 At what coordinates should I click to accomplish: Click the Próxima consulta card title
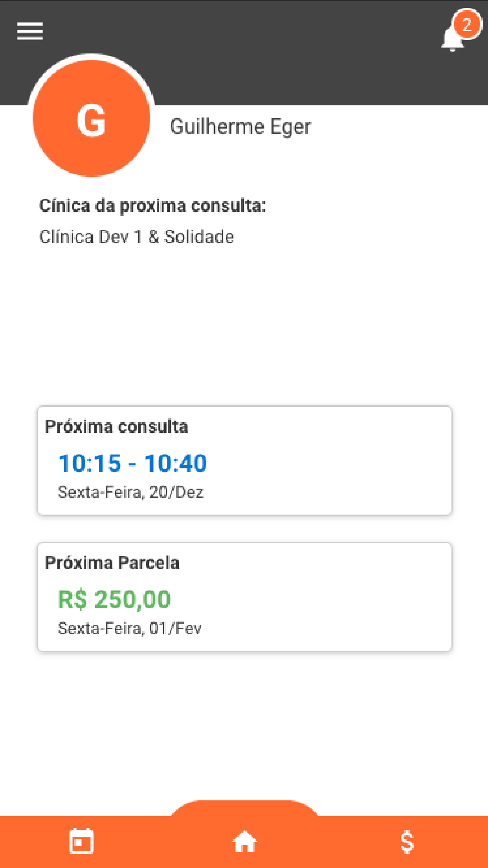[116, 427]
